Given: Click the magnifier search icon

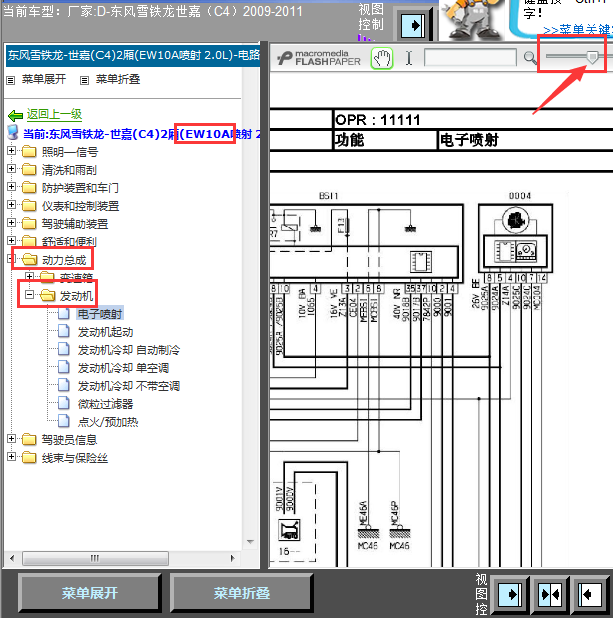Looking at the screenshot, I should [x=530, y=58].
